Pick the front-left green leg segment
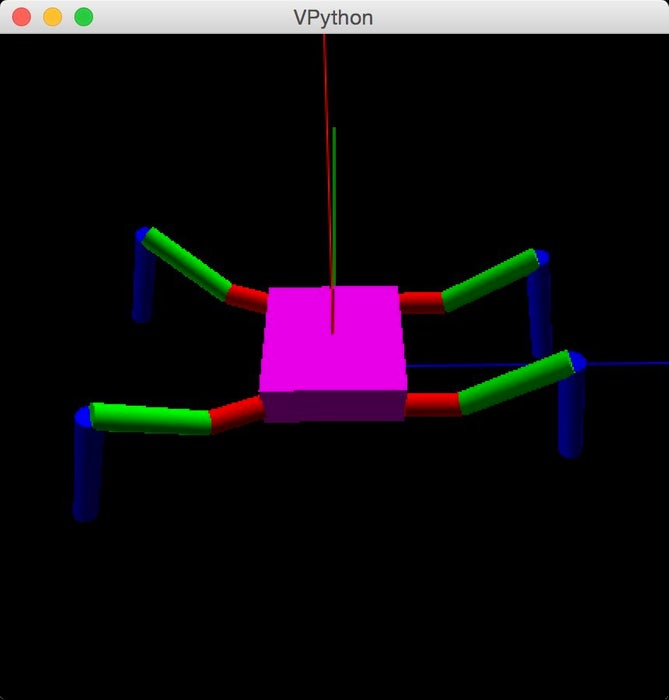Viewport: 669px width, 700px height. click(150, 418)
